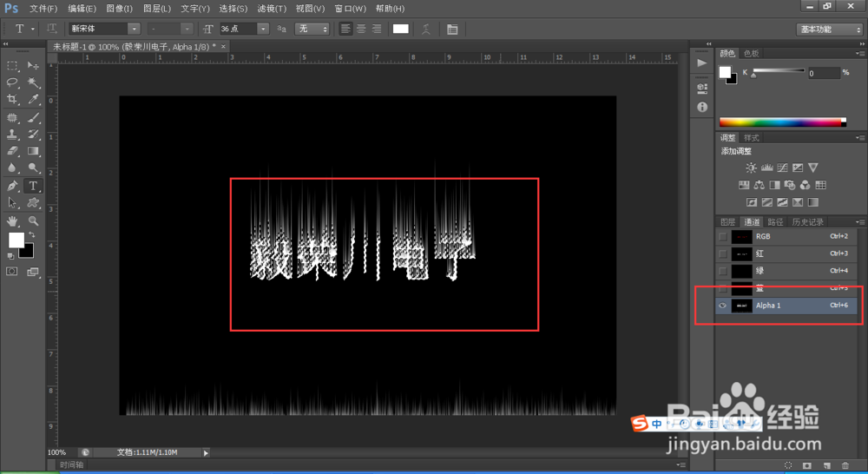Select the Move tool

pyautogui.click(x=33, y=66)
